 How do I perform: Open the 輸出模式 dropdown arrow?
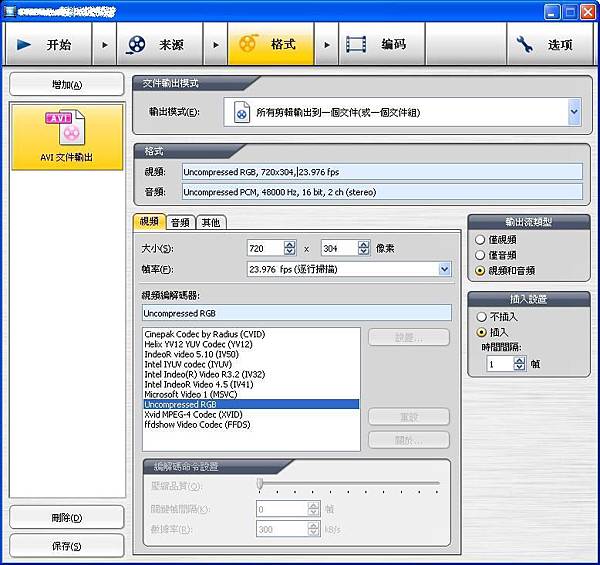[x=574, y=112]
